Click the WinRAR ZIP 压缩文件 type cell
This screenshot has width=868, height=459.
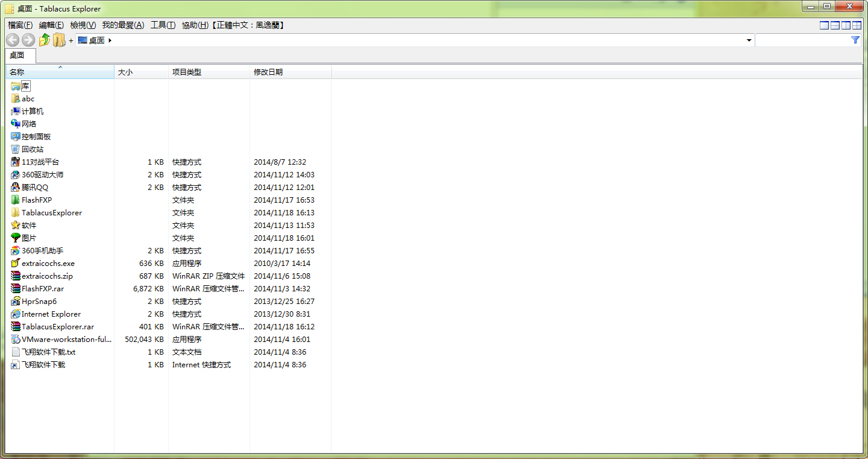click(209, 276)
